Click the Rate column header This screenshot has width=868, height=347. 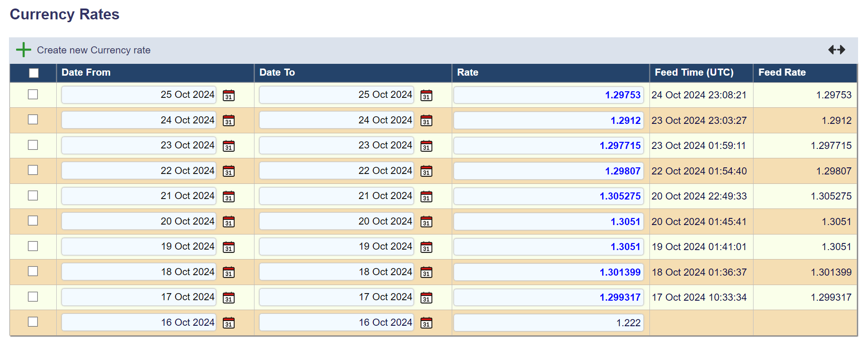[467, 72]
